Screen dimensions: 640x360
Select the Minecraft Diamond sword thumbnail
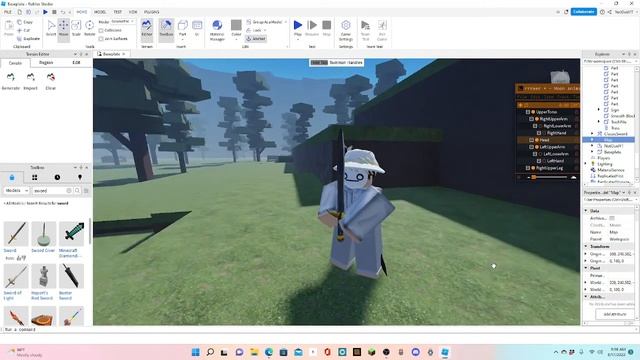pos(71,233)
